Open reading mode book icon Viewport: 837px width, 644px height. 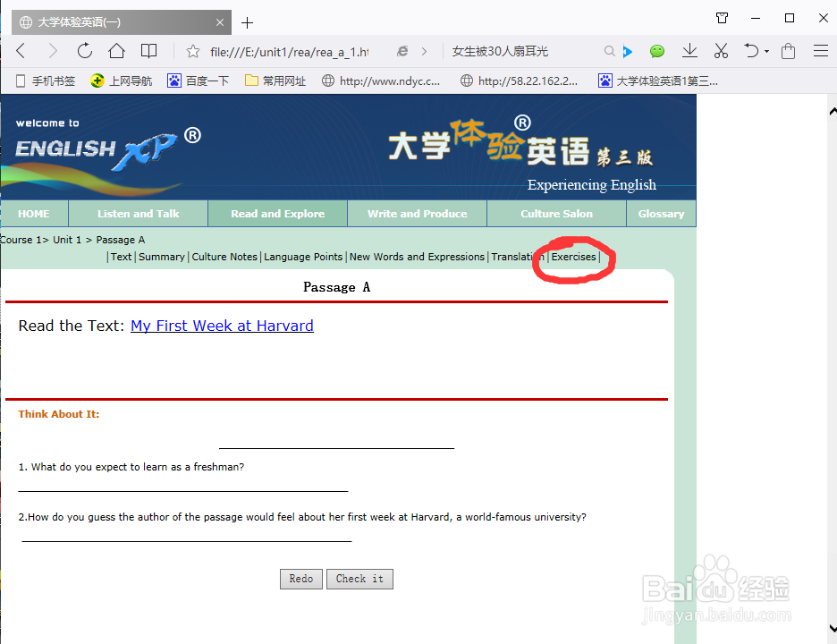click(148, 51)
